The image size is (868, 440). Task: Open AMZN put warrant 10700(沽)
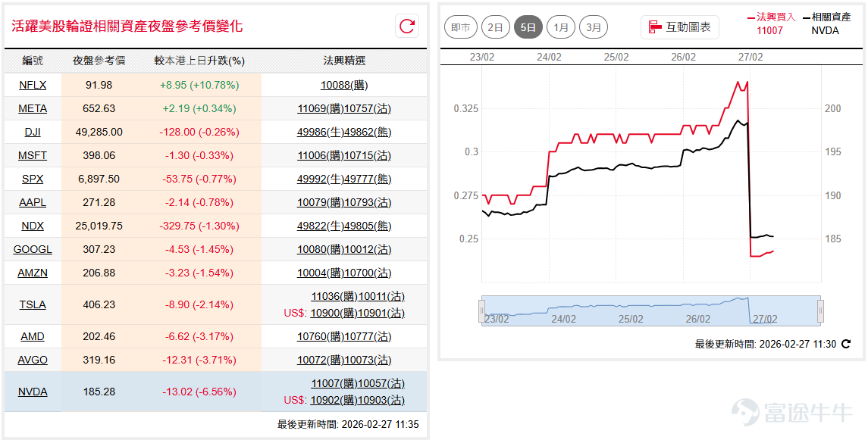368,273
